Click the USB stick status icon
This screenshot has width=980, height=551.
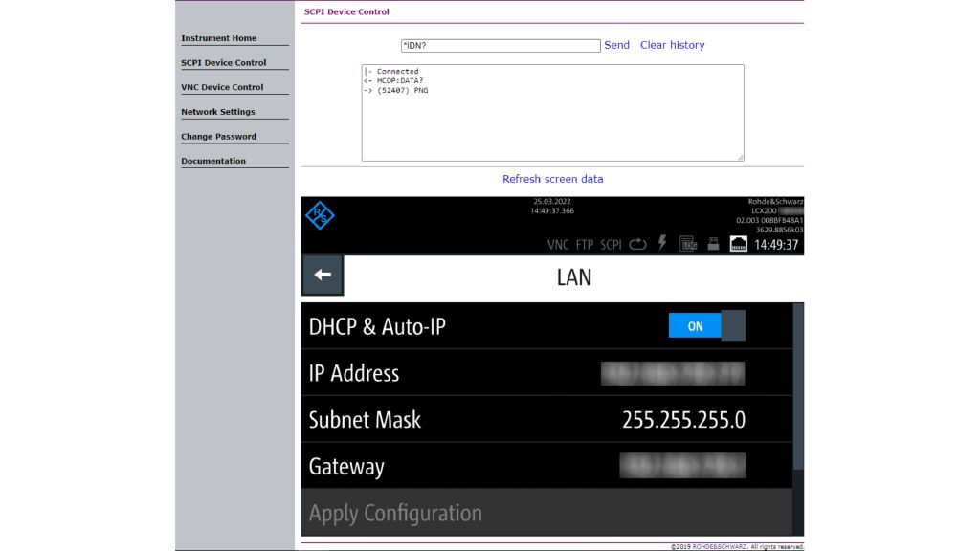713,244
